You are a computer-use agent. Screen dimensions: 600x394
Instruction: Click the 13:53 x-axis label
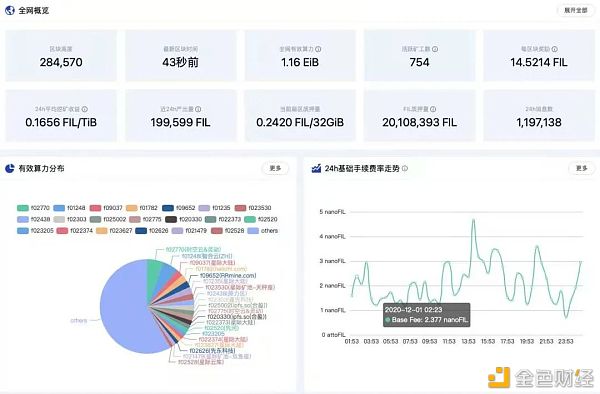tap(468, 341)
